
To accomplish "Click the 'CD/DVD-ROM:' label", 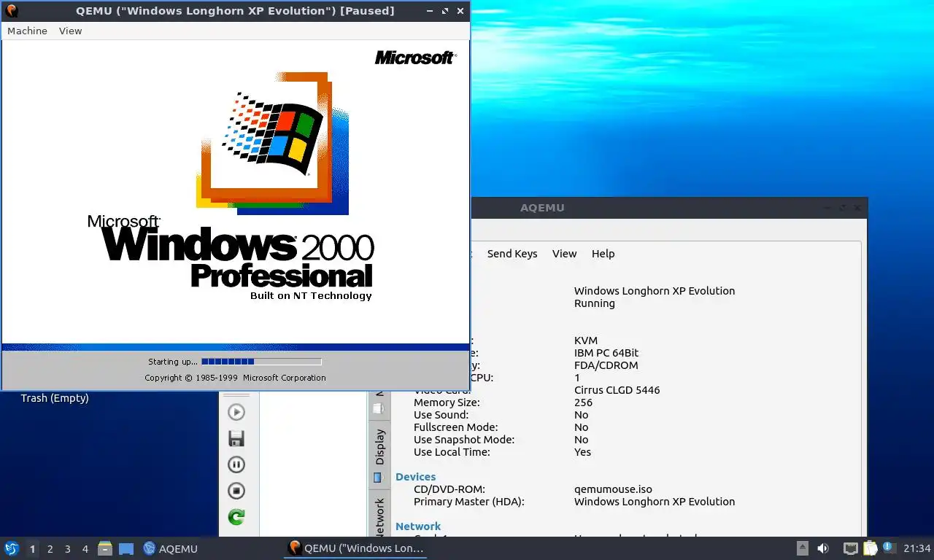I will (x=449, y=489).
